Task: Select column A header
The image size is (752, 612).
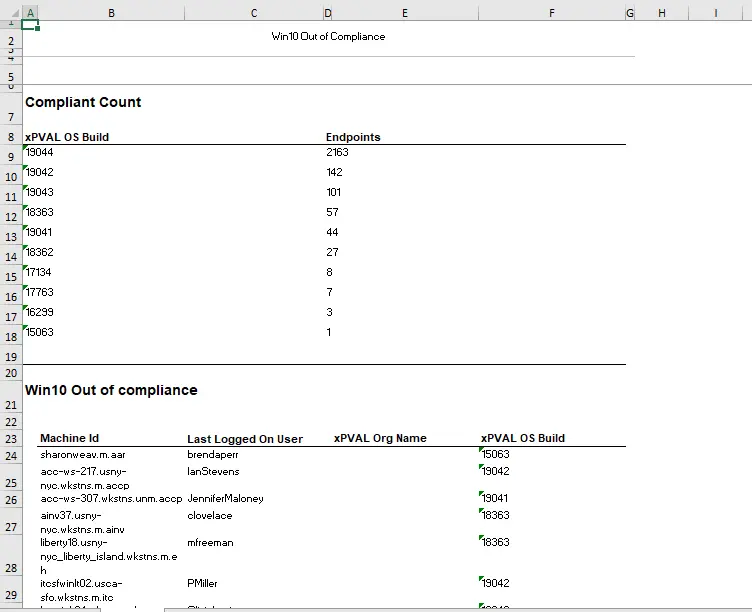Action: click(30, 13)
